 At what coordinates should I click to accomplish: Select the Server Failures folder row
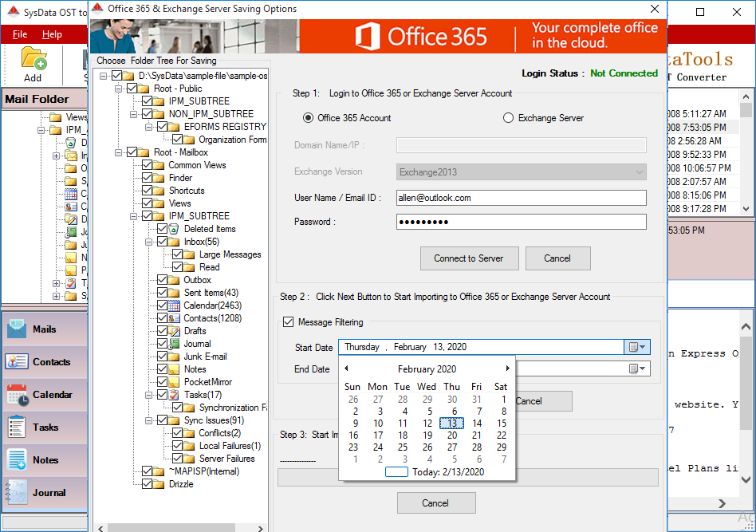tap(226, 459)
